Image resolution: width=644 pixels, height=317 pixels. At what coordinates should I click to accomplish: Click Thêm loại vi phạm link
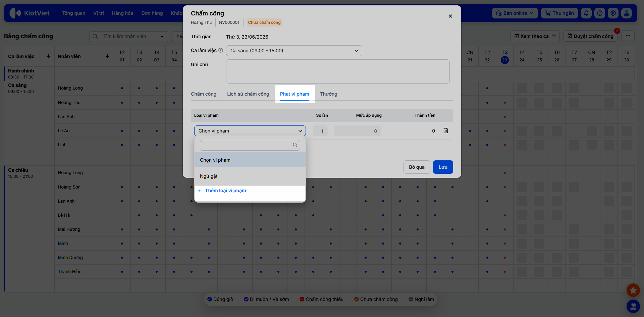tap(225, 191)
